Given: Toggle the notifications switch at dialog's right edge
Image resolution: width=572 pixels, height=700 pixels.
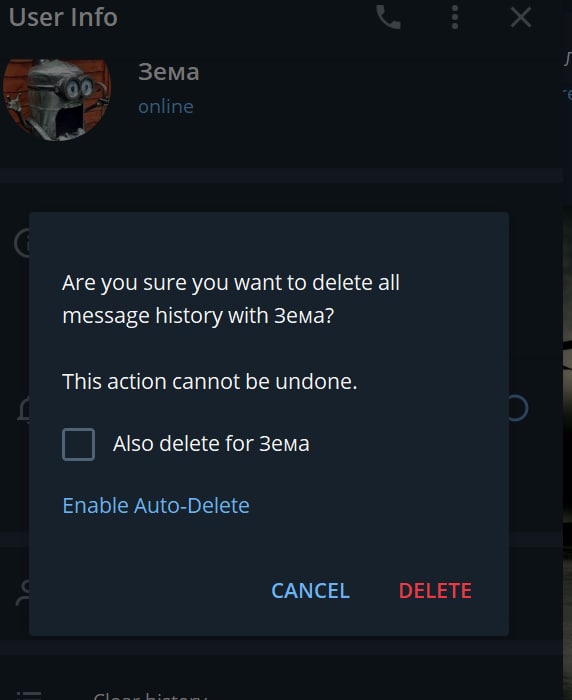Looking at the screenshot, I should [518, 408].
